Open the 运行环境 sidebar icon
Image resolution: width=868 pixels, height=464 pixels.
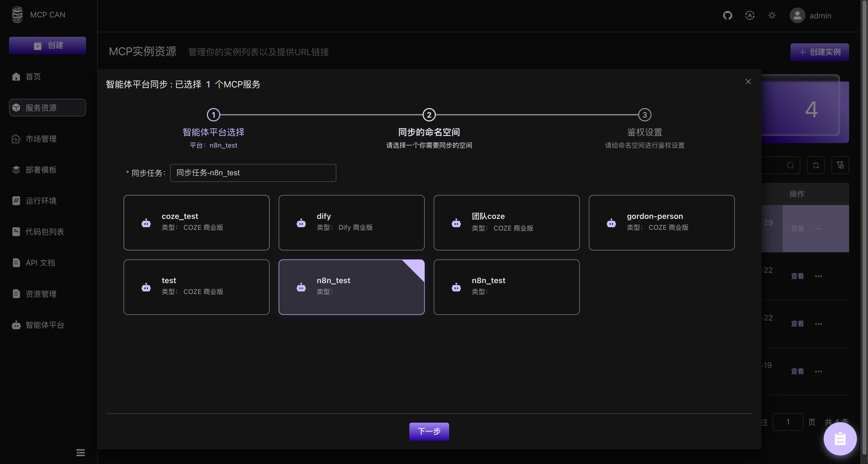[x=16, y=201]
